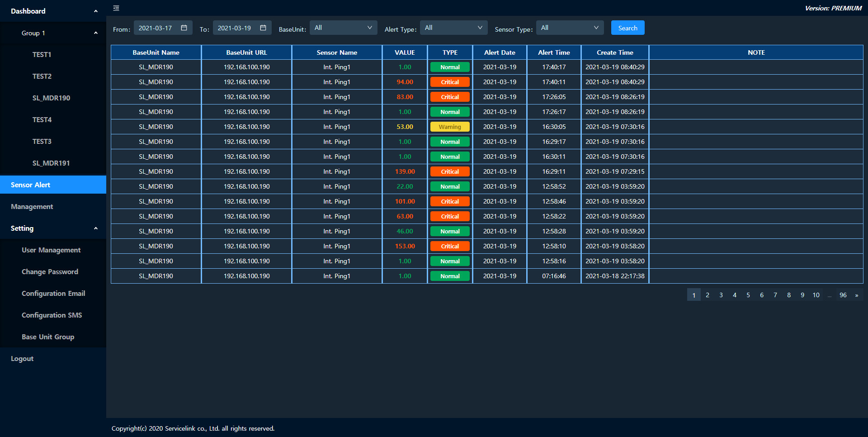Viewport: 868px width, 437px height.
Task: Go to page 2 of results
Action: pyautogui.click(x=708, y=295)
